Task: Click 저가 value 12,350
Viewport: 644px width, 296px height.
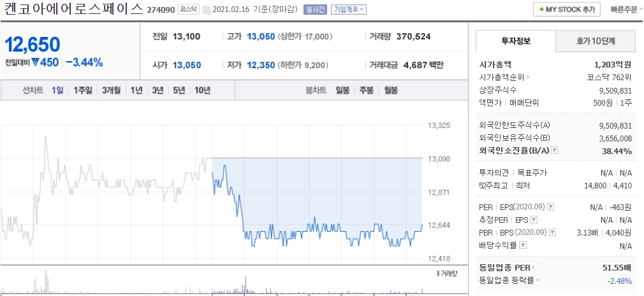Action: coord(261,65)
